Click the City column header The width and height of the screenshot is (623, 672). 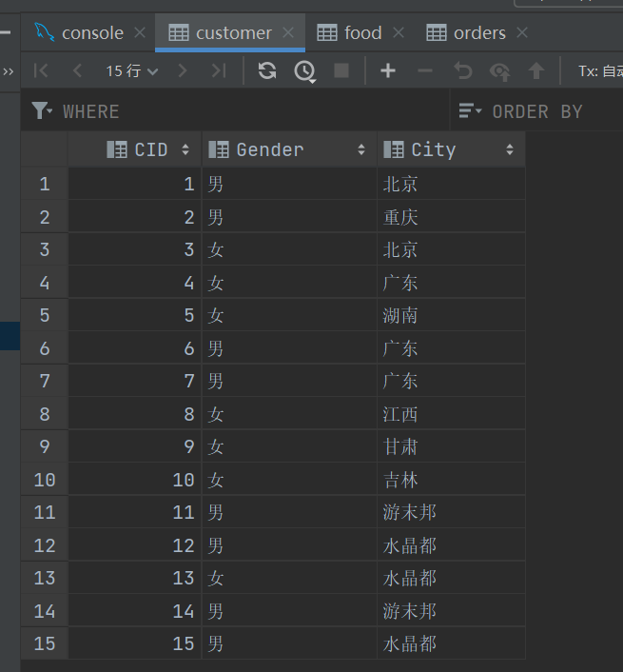451,149
